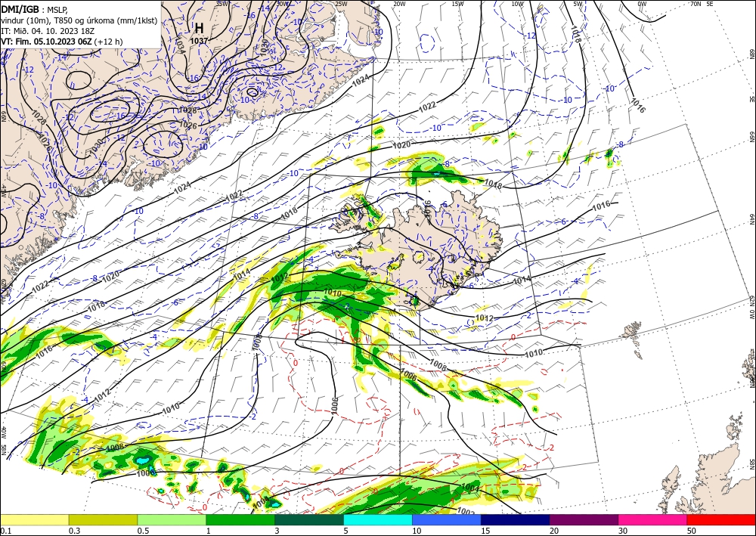Viewport: 756px width, 536px height.
Task: Click the '30' legend value label
Action: (623, 531)
